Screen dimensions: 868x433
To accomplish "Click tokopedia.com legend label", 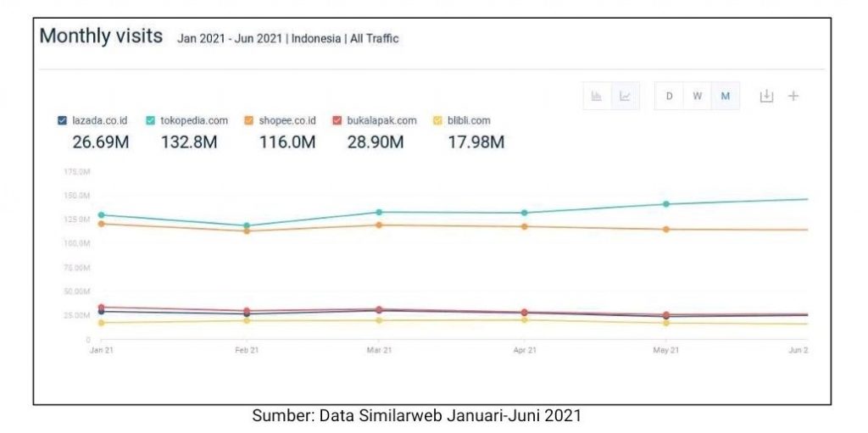I will pyautogui.click(x=194, y=120).
